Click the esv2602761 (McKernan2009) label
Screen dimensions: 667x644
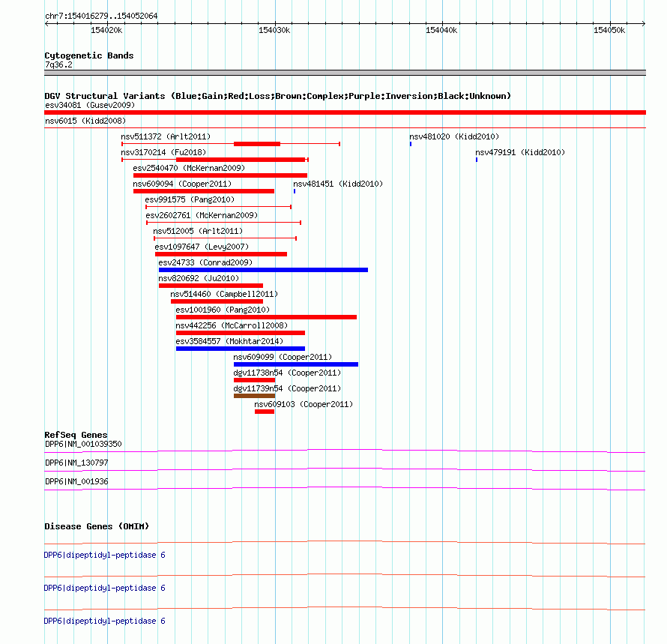[x=202, y=215]
